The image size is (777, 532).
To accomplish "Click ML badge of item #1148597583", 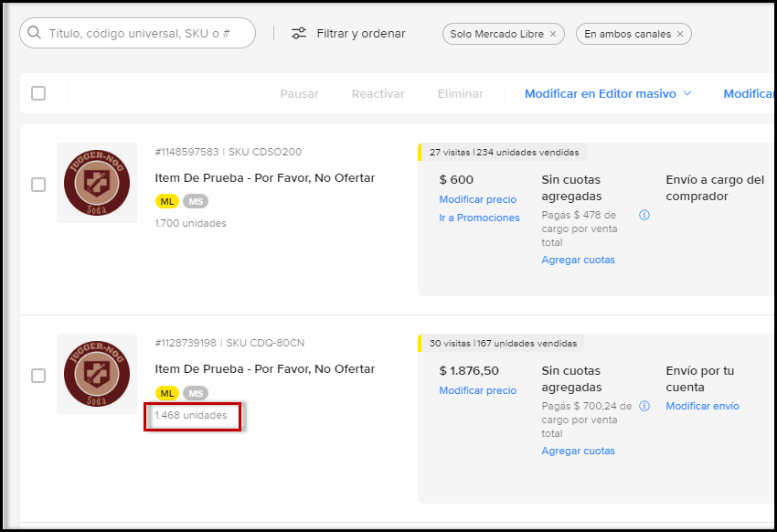I will pos(167,202).
